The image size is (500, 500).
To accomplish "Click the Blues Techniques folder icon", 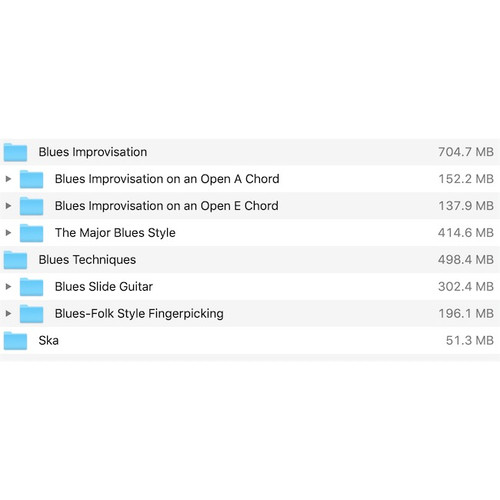I will (x=15, y=260).
